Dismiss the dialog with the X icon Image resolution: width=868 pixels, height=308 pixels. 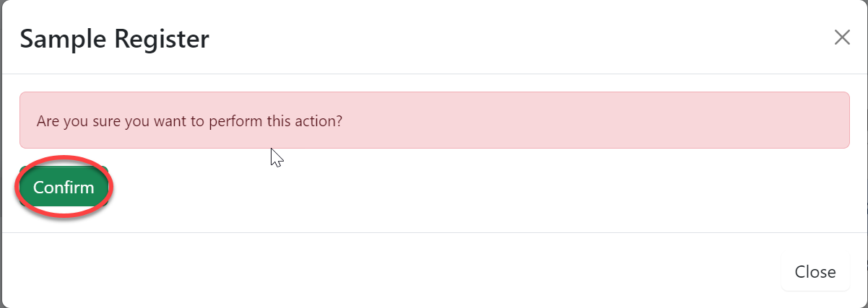pyautogui.click(x=842, y=38)
